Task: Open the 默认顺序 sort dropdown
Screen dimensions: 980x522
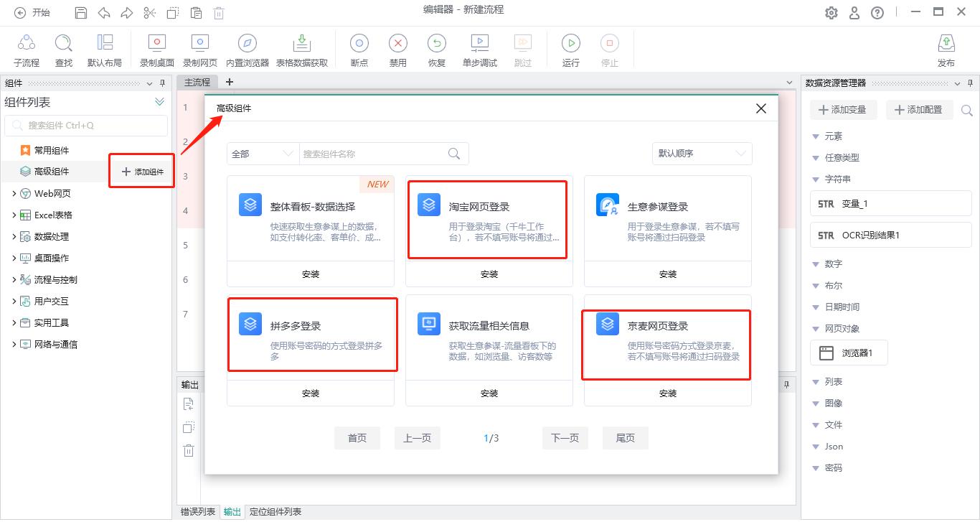Action: pyautogui.click(x=702, y=154)
